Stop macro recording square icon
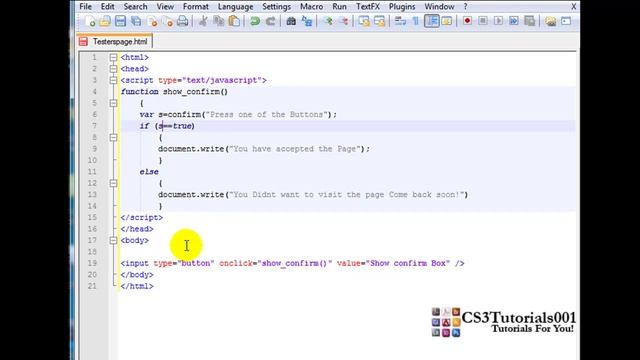The width and height of the screenshot is (640, 360). (x=483, y=21)
